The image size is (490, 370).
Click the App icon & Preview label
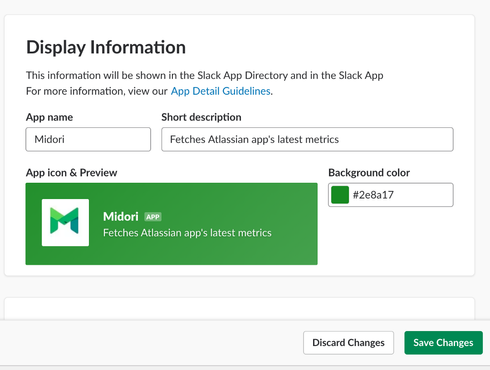[72, 173]
